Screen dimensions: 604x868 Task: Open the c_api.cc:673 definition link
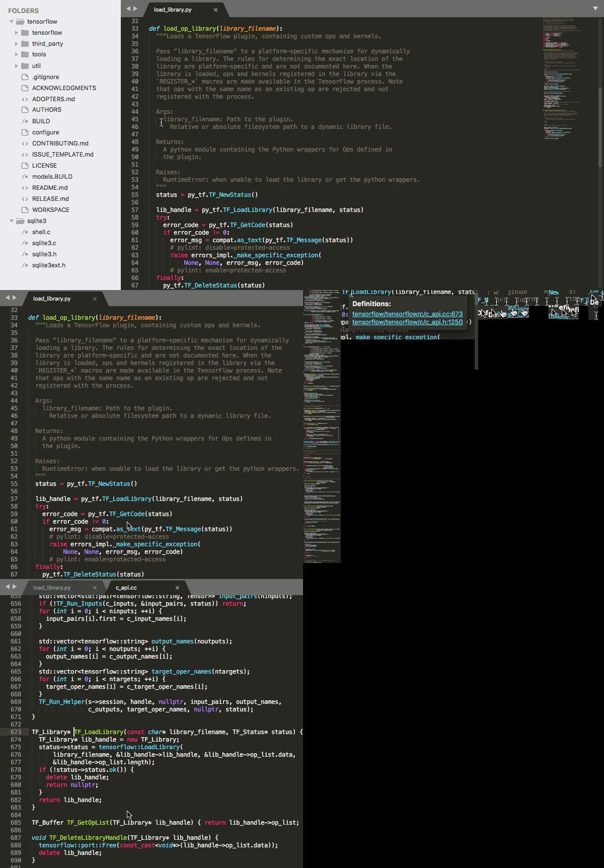[x=407, y=314]
